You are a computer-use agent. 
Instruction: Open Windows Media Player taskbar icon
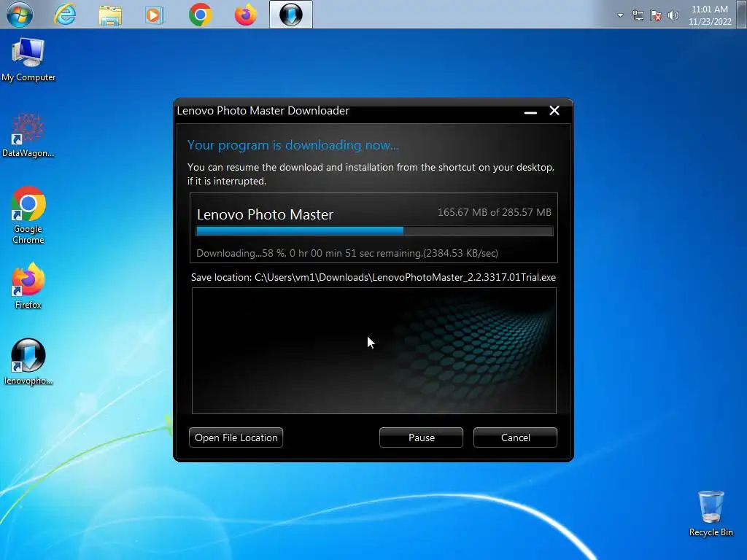tap(155, 15)
